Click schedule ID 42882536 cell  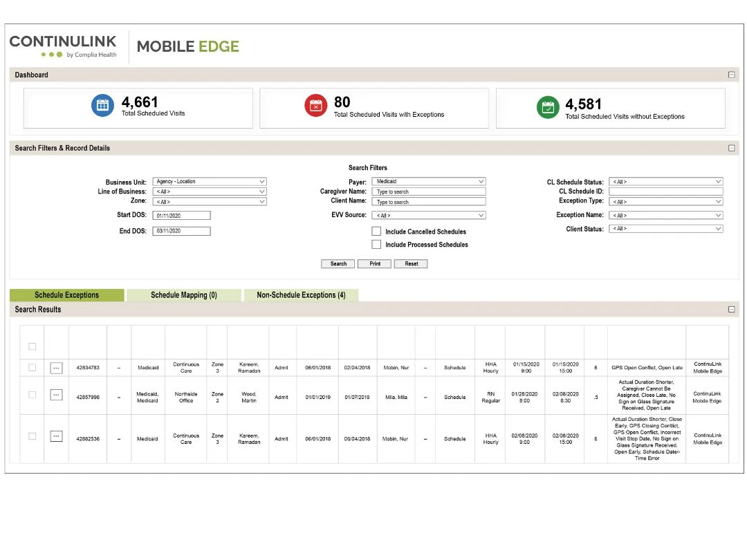(x=88, y=438)
